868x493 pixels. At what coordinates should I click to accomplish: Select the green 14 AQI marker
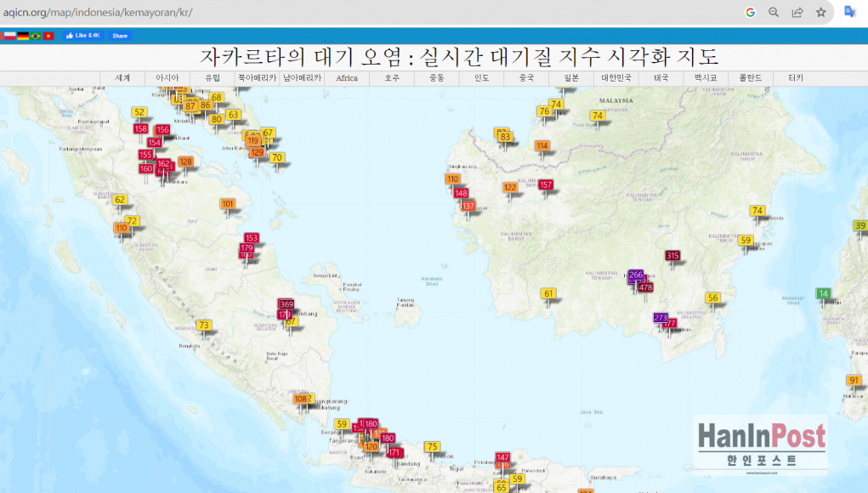[x=823, y=294]
